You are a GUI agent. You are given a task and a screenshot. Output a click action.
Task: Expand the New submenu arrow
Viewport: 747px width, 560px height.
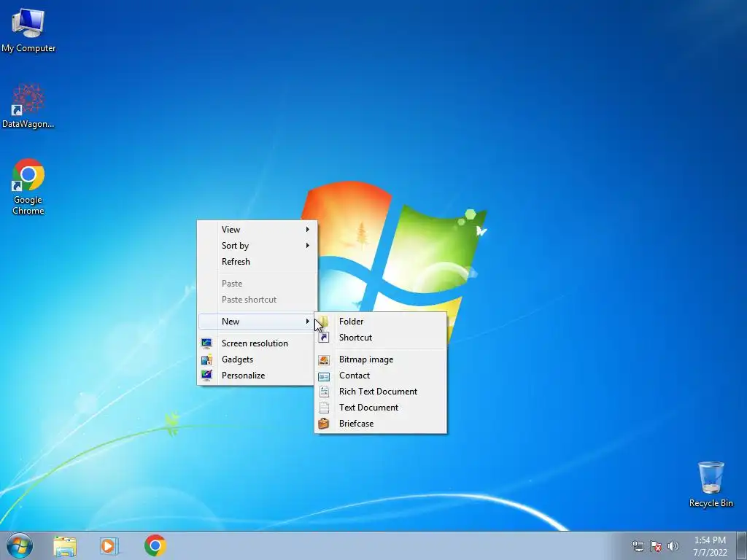pyautogui.click(x=308, y=322)
